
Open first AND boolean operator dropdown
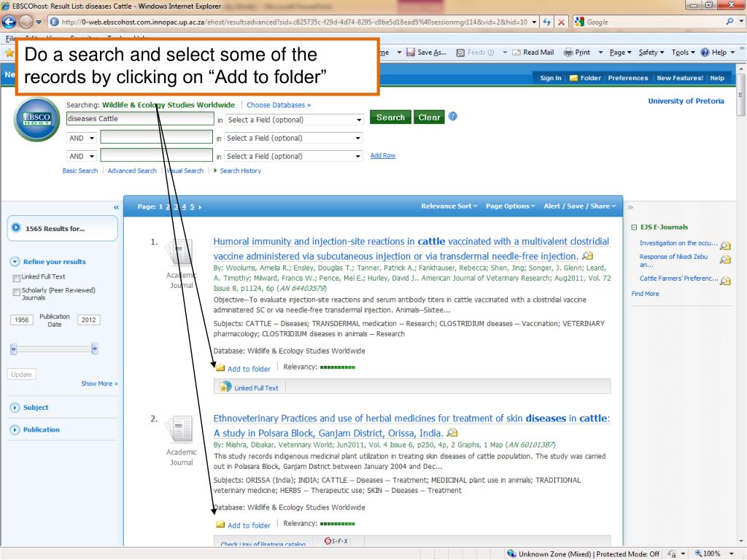pyautogui.click(x=82, y=138)
